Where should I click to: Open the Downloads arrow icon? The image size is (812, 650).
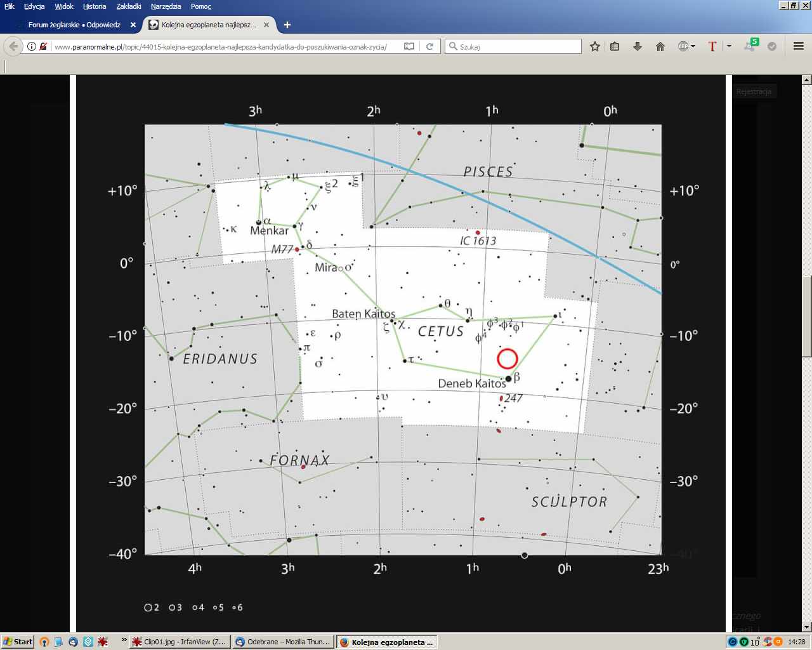point(638,46)
